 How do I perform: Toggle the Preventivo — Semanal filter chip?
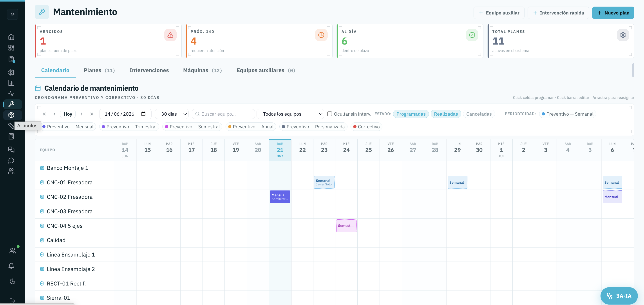[567, 114]
